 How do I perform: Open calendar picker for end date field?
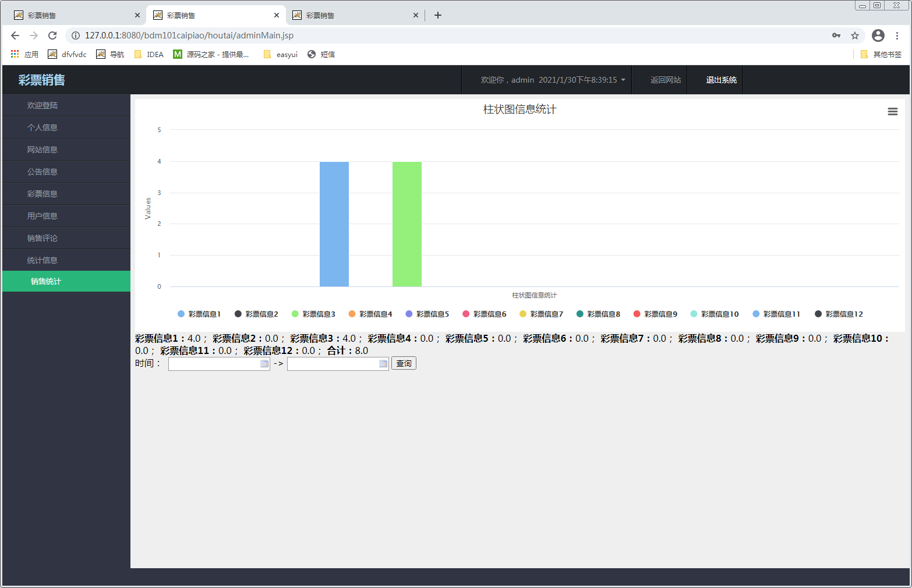coord(383,364)
